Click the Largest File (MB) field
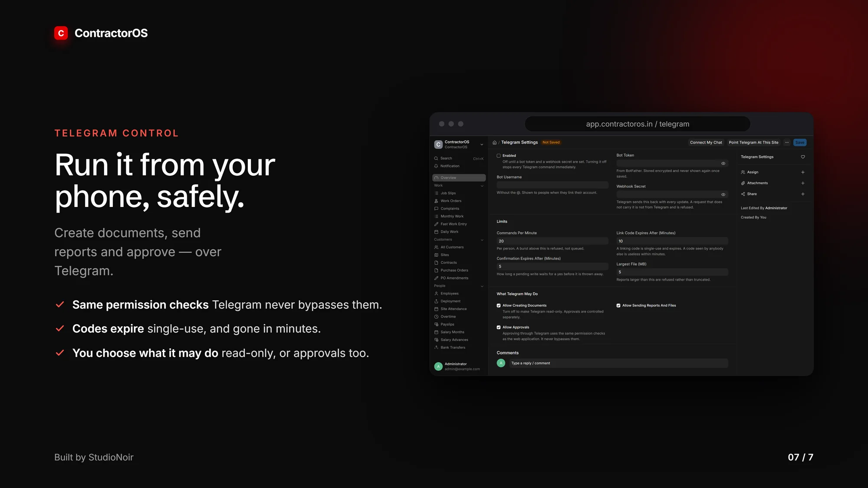The image size is (868, 488). 672,272
